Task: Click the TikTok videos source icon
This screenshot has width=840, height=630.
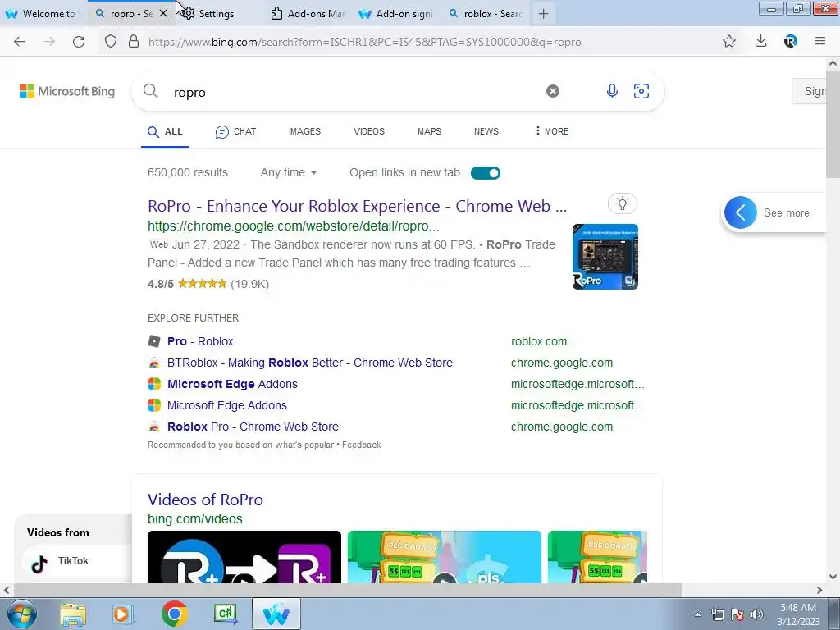Action: (39, 562)
